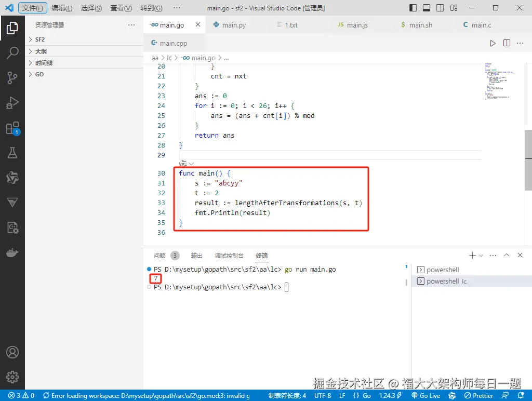The height and width of the screenshot is (401, 532).
Task: Click the Go Live status button
Action: 426,396
